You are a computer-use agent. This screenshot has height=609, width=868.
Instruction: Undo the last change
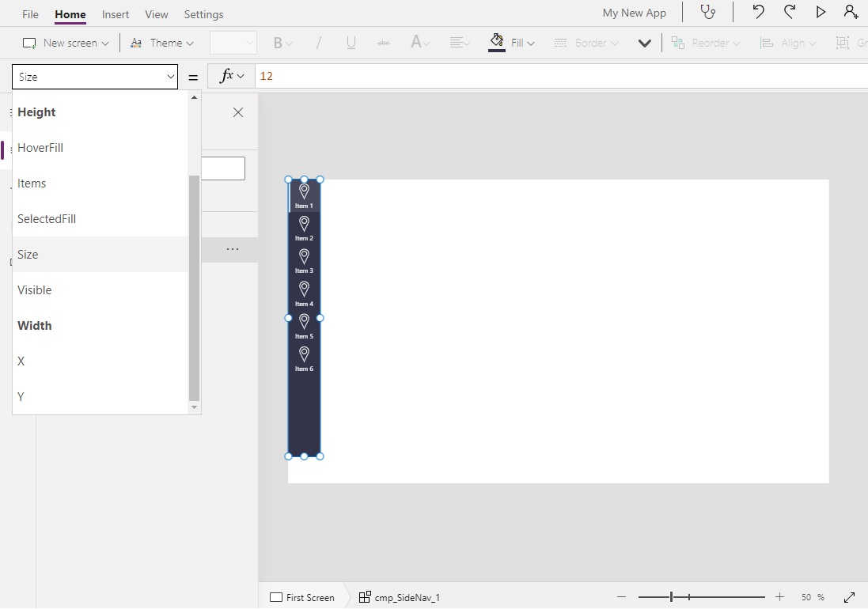pyautogui.click(x=757, y=12)
